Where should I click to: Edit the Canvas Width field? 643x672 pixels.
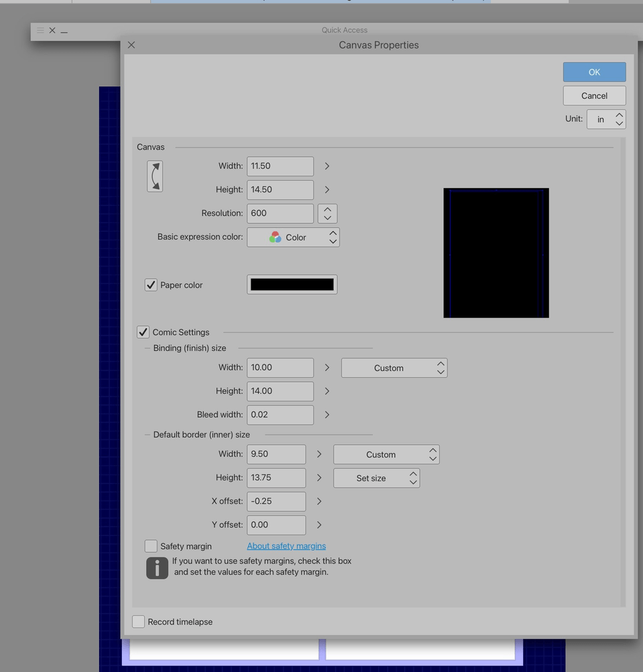(x=280, y=166)
